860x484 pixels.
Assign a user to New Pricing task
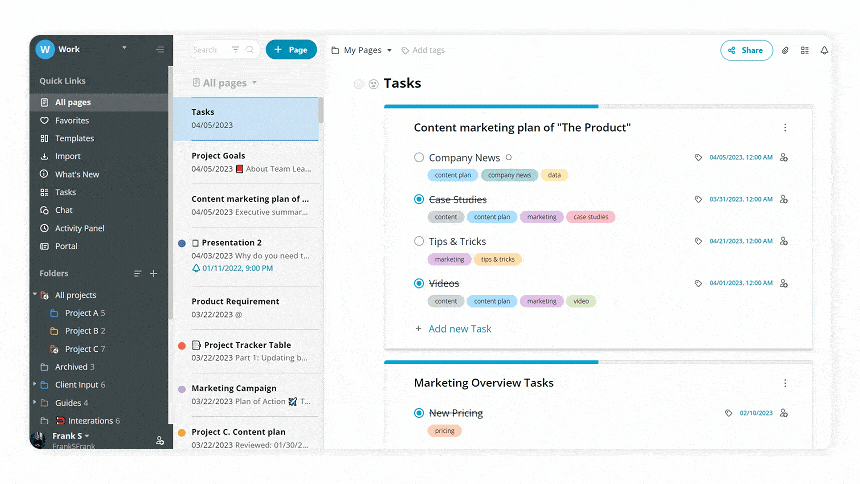784,413
